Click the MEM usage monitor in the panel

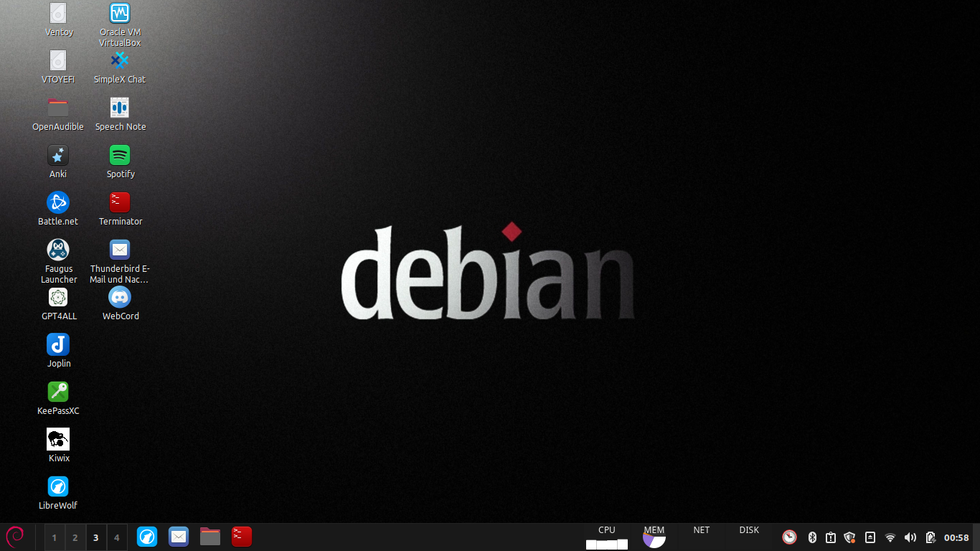pyautogui.click(x=654, y=537)
